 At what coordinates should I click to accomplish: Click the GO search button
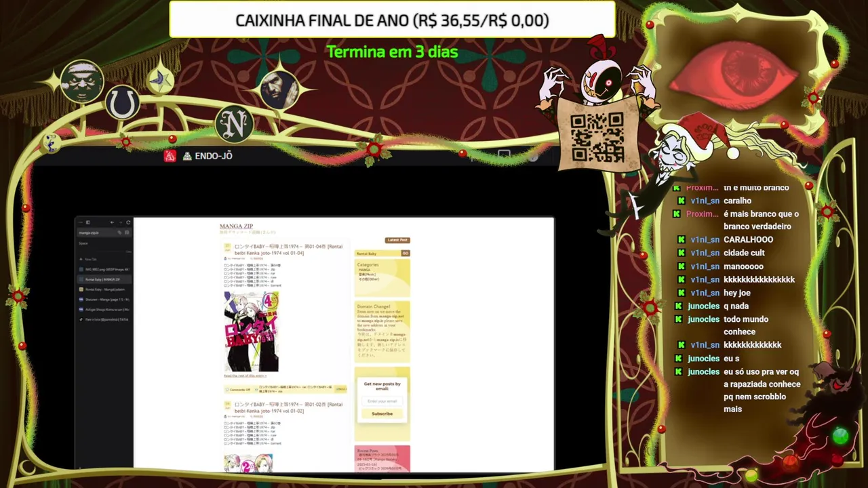click(x=406, y=253)
